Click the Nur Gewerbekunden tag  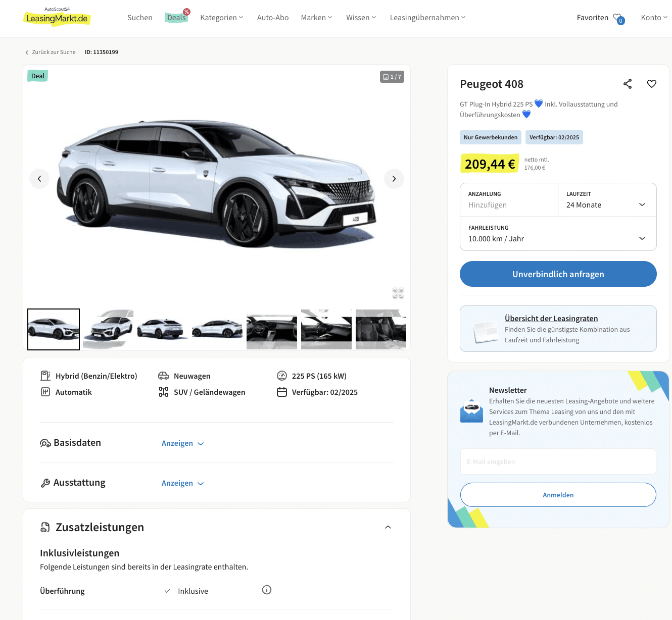pos(491,137)
